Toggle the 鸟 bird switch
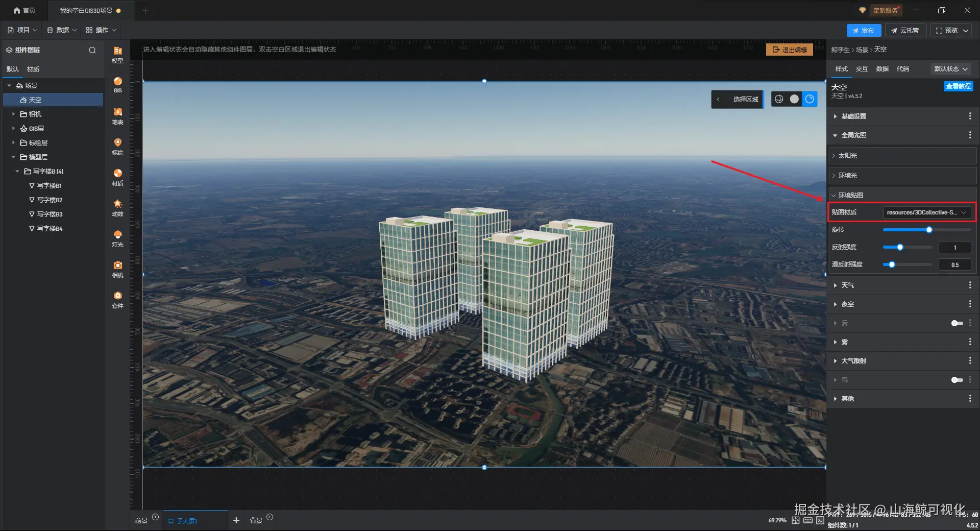Viewport: 980px width, 531px height. click(957, 380)
